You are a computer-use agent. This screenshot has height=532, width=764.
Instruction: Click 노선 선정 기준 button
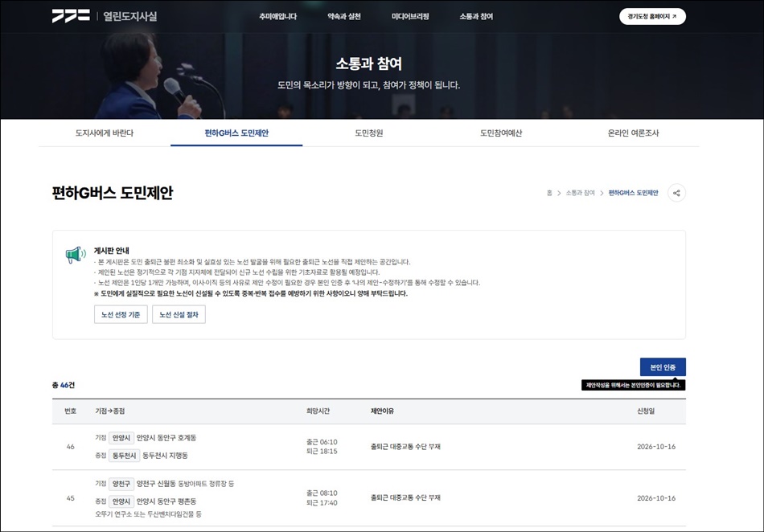(121, 314)
